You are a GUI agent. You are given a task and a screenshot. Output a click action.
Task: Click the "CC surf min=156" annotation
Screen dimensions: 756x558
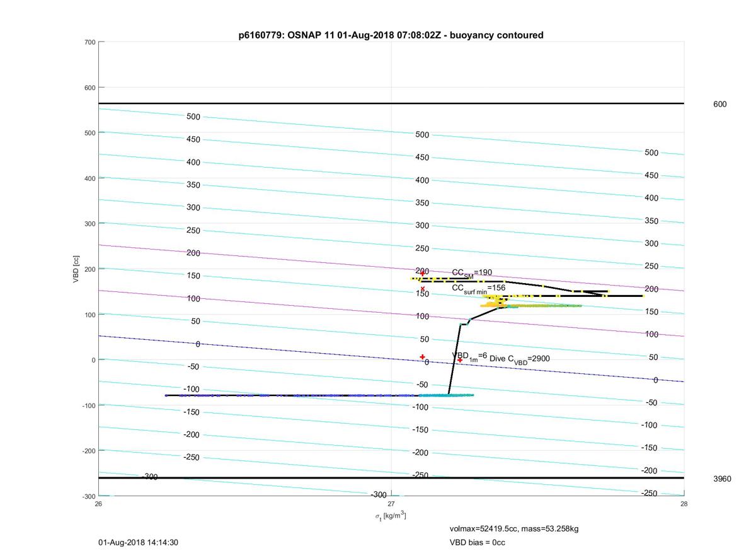pyautogui.click(x=478, y=289)
